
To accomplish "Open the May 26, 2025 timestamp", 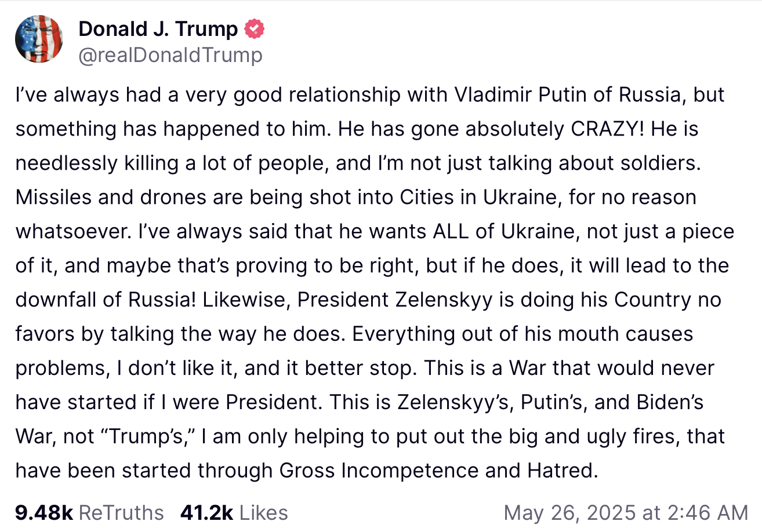I will pos(626,512).
